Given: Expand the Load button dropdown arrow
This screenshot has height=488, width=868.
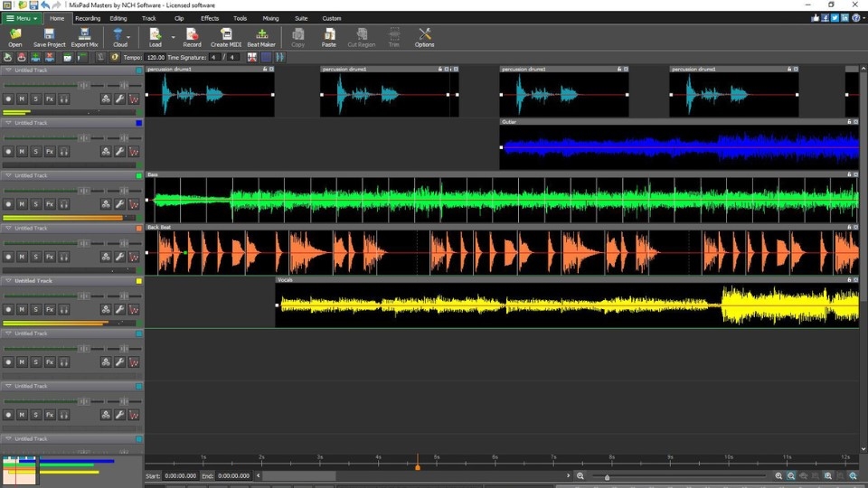Looking at the screenshot, I should [172, 37].
